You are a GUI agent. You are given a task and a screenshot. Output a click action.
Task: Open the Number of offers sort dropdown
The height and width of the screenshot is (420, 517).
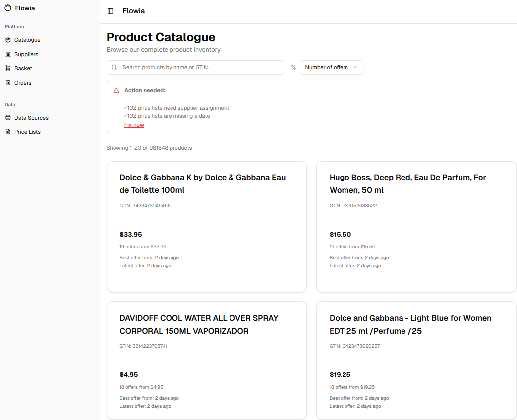click(332, 67)
